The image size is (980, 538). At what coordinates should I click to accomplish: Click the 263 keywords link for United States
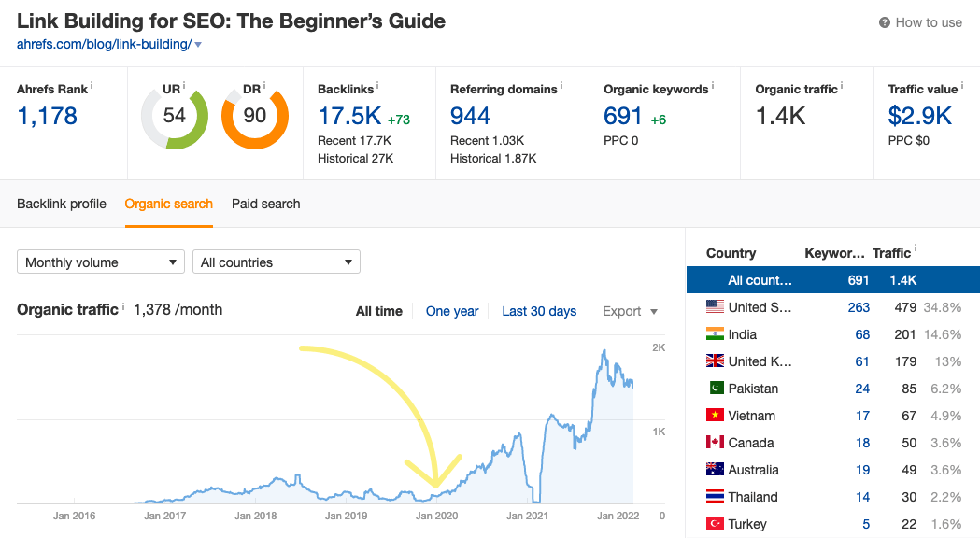tap(859, 307)
